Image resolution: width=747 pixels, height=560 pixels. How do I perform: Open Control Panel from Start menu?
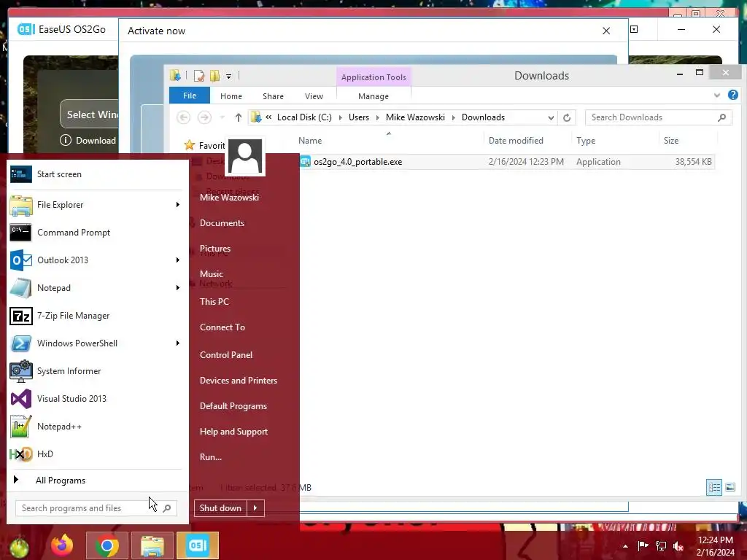pos(226,355)
